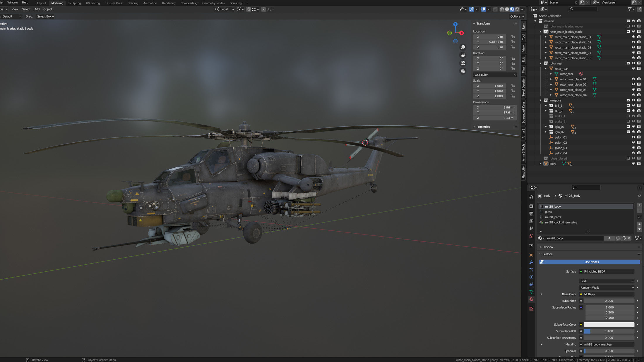
Task: Open the Physics properties tab icon
Action: click(x=531, y=277)
